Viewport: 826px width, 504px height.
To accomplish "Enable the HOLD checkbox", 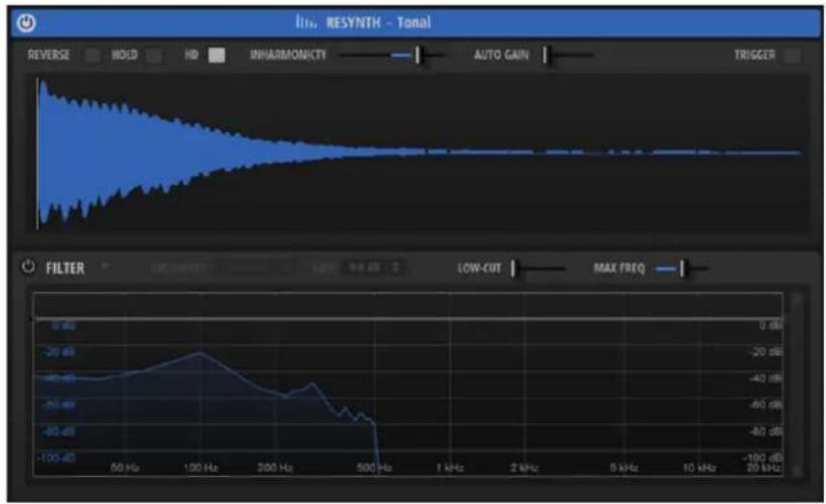I will coord(154,55).
